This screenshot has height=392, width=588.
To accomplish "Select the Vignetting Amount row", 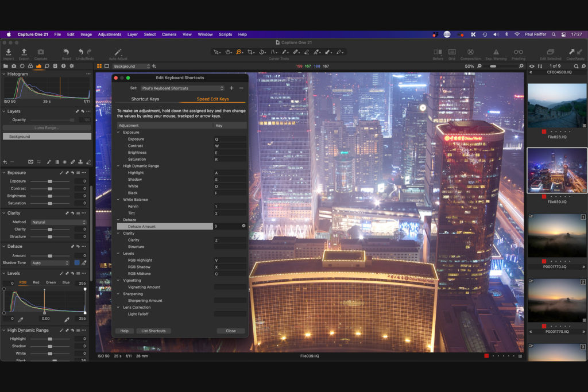I will (x=182, y=287).
